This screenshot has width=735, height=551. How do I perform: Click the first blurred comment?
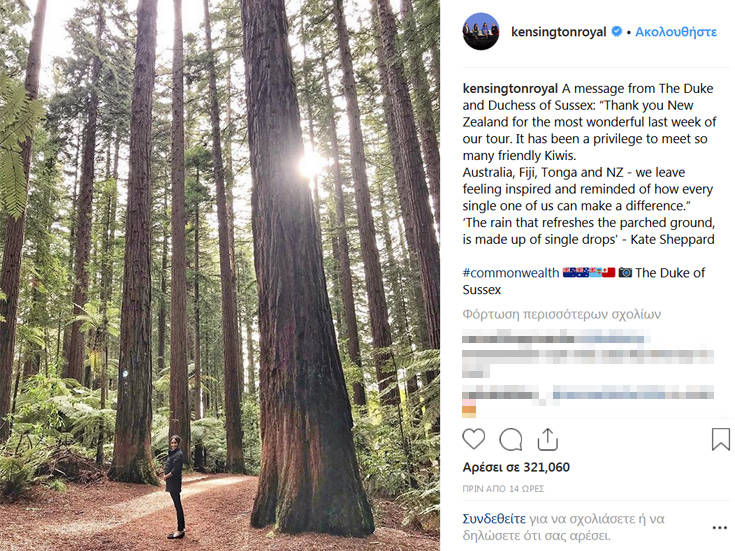coord(560,339)
